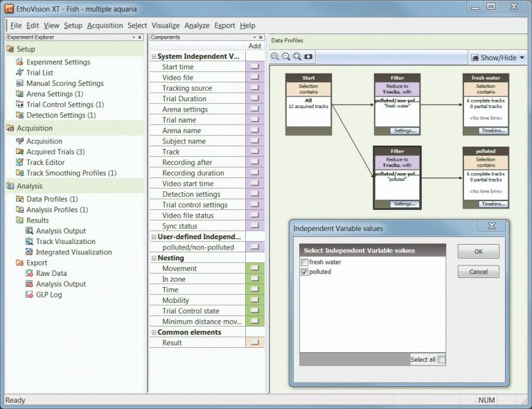Select the Setup section header

pos(75,49)
